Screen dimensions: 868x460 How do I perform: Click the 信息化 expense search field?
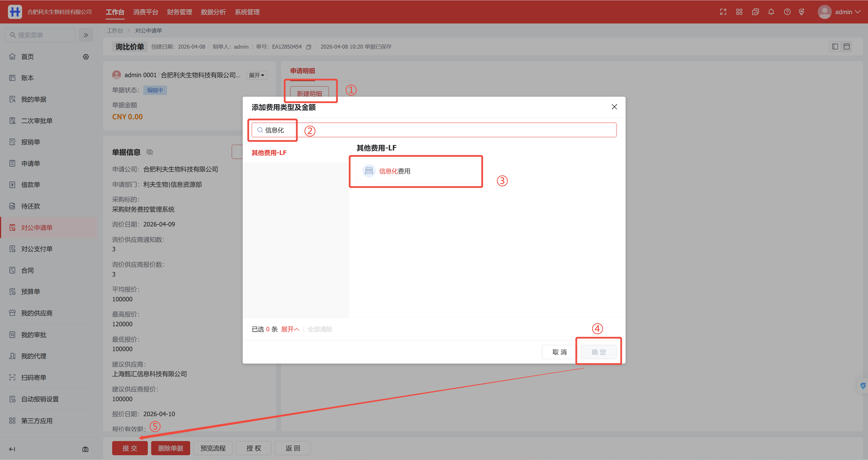click(433, 130)
